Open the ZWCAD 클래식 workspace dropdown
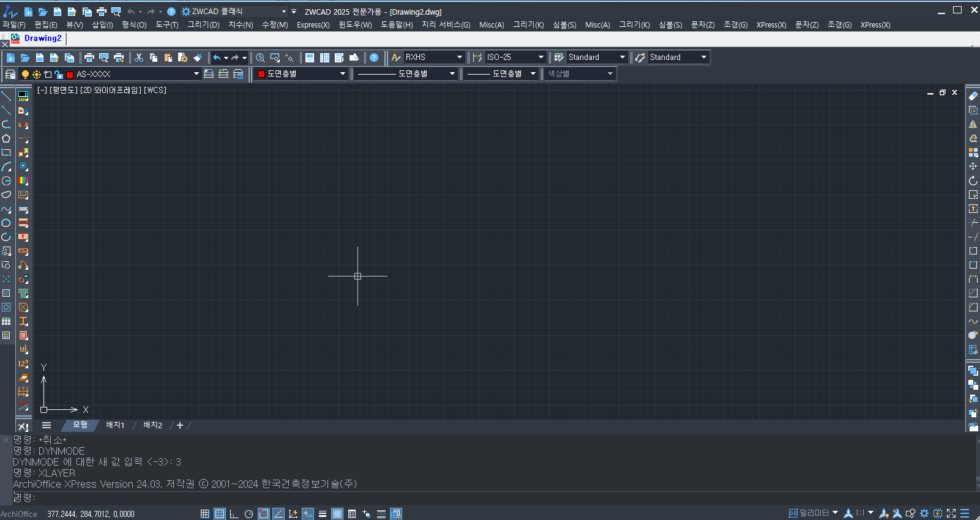Image resolution: width=980 pixels, height=520 pixels. (x=284, y=12)
